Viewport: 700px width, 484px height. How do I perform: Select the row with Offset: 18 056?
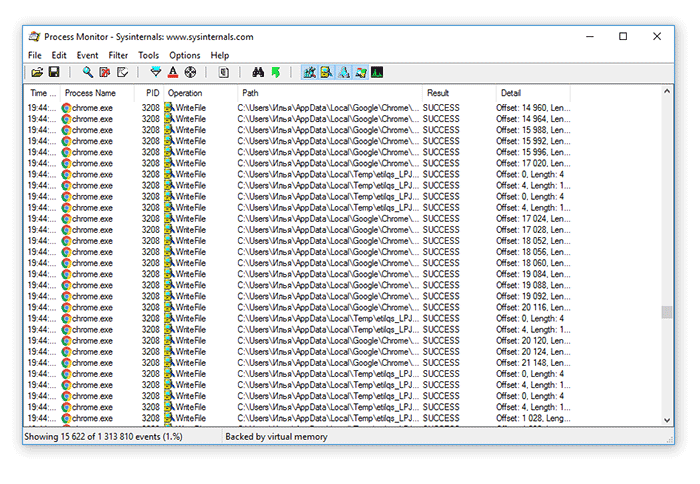[299, 252]
